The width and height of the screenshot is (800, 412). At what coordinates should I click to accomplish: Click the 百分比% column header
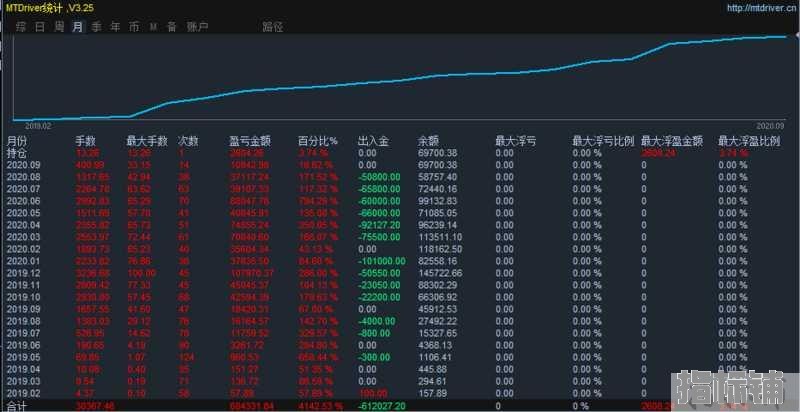tap(318, 141)
